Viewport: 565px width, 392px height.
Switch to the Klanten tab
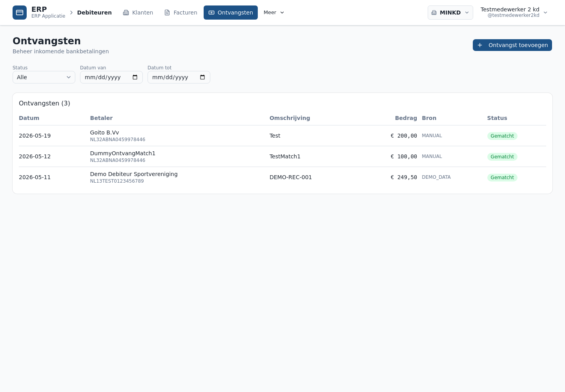(x=138, y=13)
